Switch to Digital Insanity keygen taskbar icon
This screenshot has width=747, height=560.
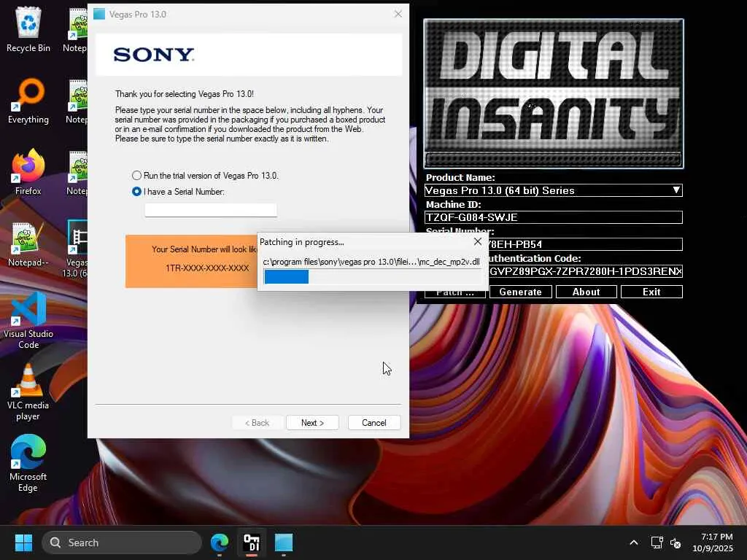coord(252,542)
